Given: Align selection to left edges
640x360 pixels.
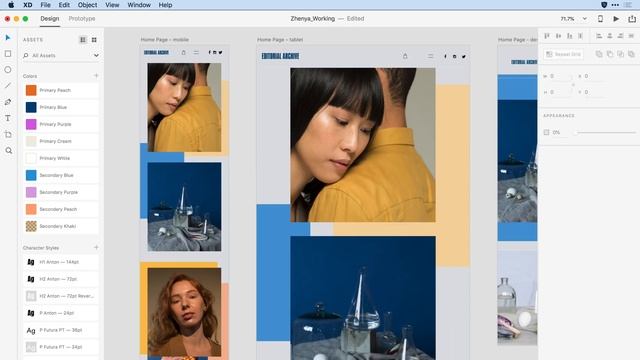Looking at the screenshot, I should coord(599,36).
